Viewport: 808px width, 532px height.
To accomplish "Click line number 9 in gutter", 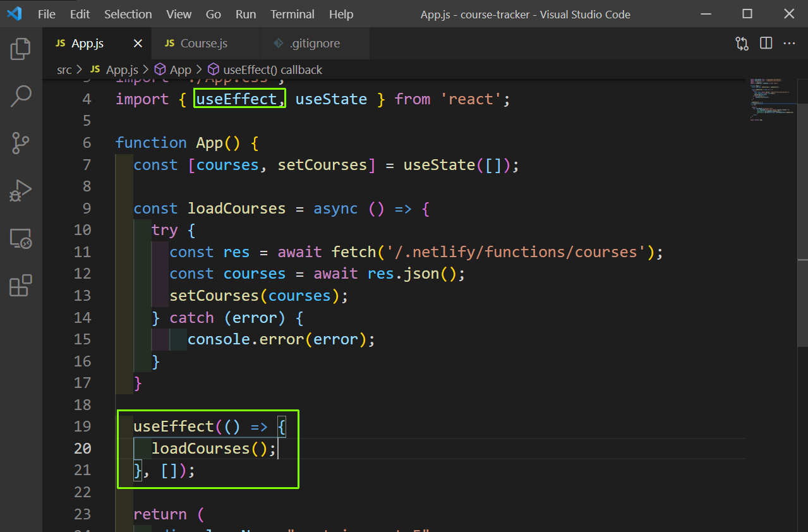I will pyautogui.click(x=87, y=208).
